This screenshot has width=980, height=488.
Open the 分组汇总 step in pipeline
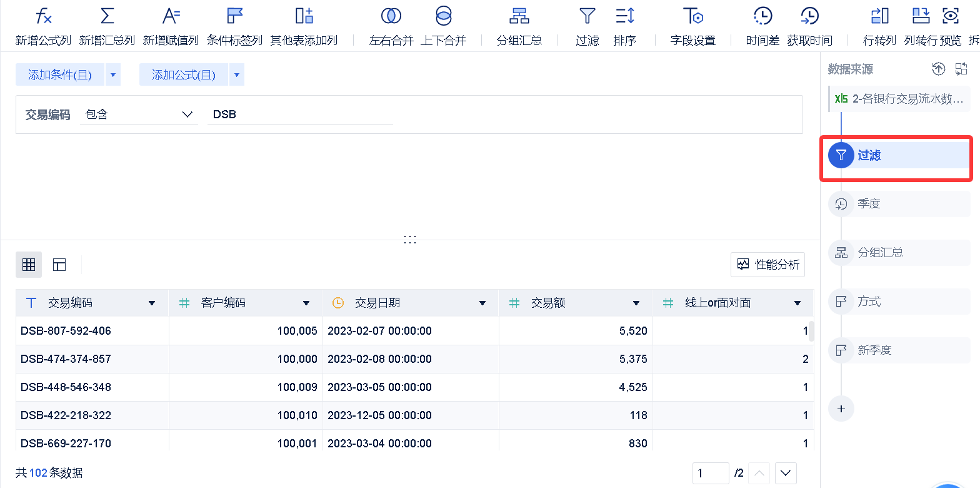899,253
